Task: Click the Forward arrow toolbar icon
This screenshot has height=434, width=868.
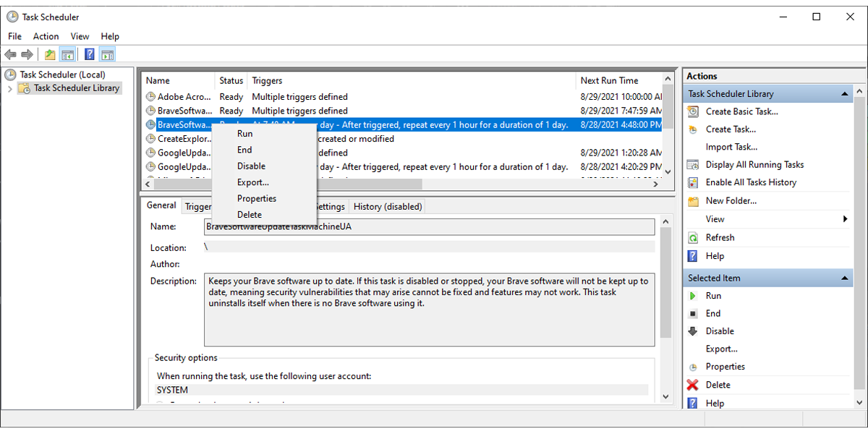Action: [x=27, y=54]
